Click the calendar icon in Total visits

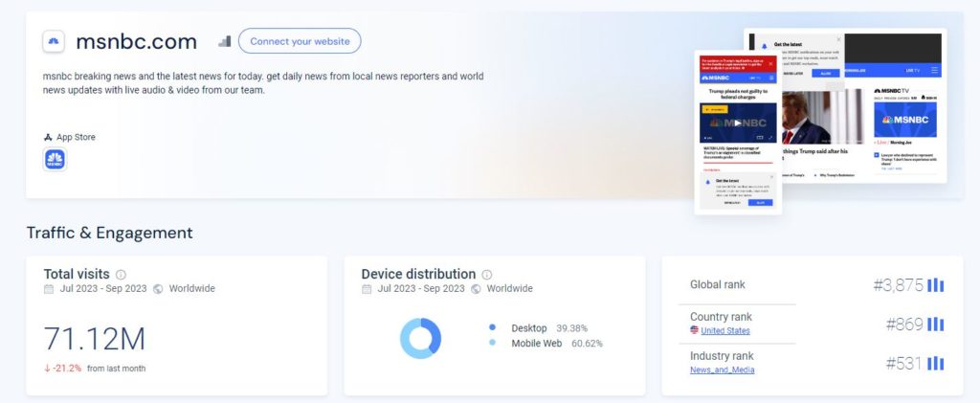click(x=49, y=289)
